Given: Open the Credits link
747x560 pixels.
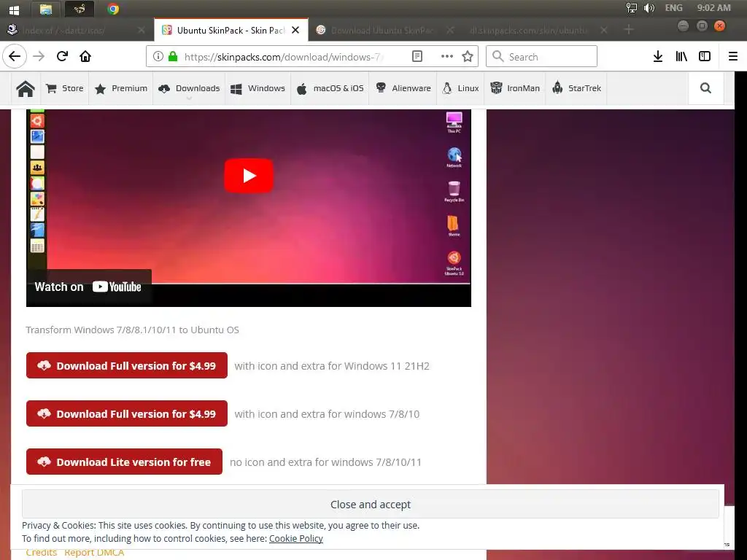Looking at the screenshot, I should [x=42, y=553].
